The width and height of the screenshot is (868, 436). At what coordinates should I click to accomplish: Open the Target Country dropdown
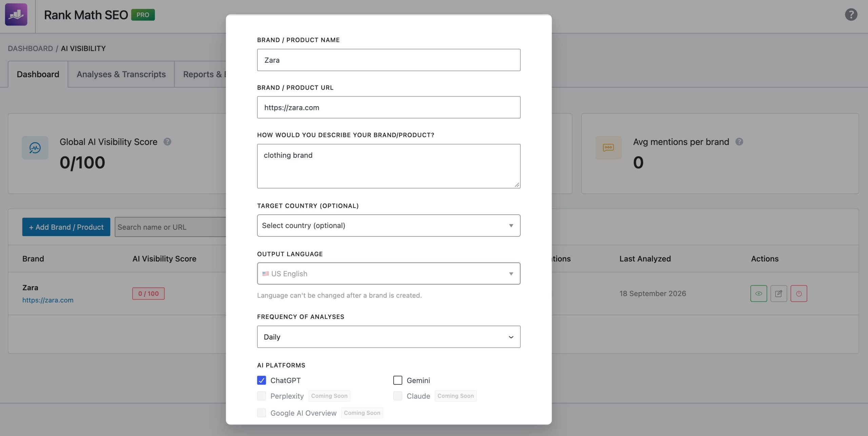pyautogui.click(x=389, y=226)
